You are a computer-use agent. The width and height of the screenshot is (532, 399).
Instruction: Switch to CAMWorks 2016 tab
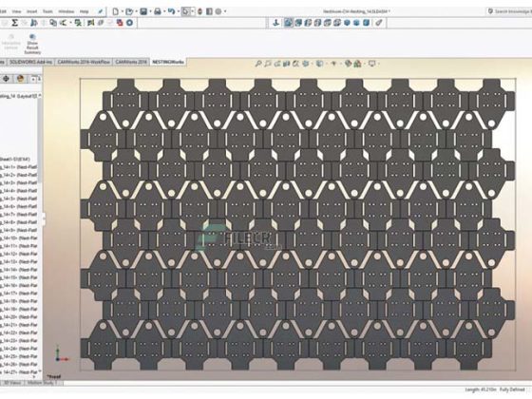point(131,62)
